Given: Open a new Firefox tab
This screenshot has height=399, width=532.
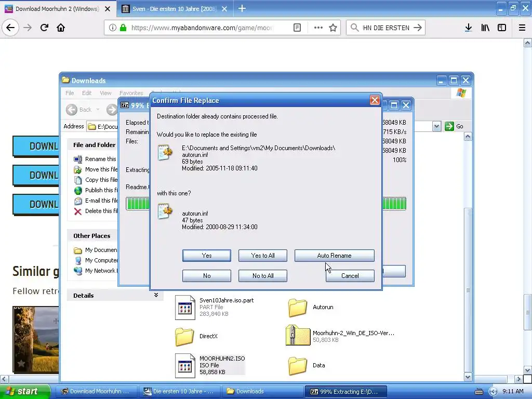Looking at the screenshot, I should point(242,8).
